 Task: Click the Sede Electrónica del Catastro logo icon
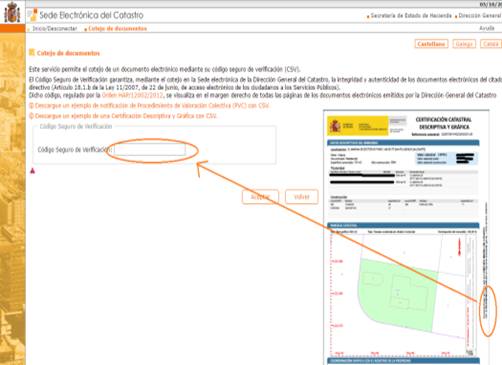(x=32, y=15)
